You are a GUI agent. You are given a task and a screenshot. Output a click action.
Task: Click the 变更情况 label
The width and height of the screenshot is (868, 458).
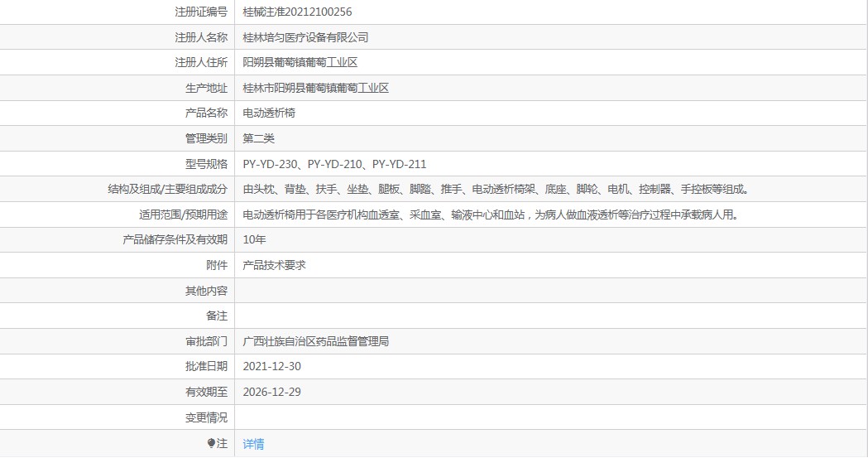[x=206, y=417]
